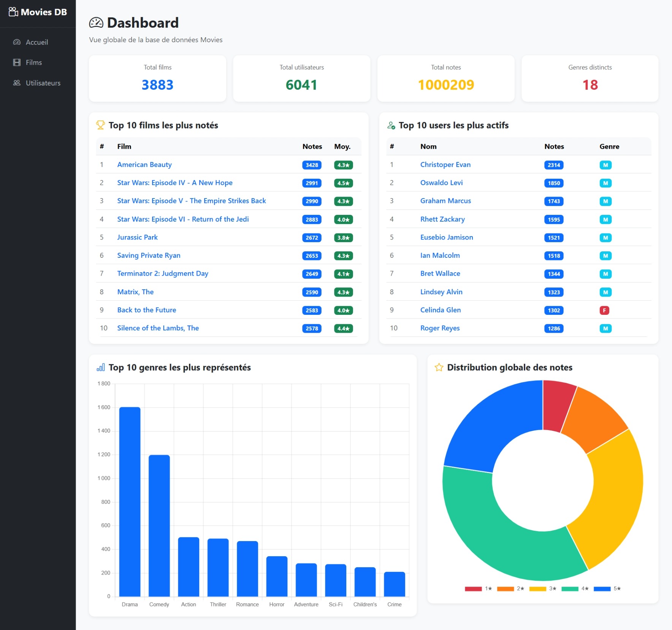Image resolution: width=672 pixels, height=630 pixels.
Task: Click the M badge in Roger Reyes row
Action: coord(605,328)
